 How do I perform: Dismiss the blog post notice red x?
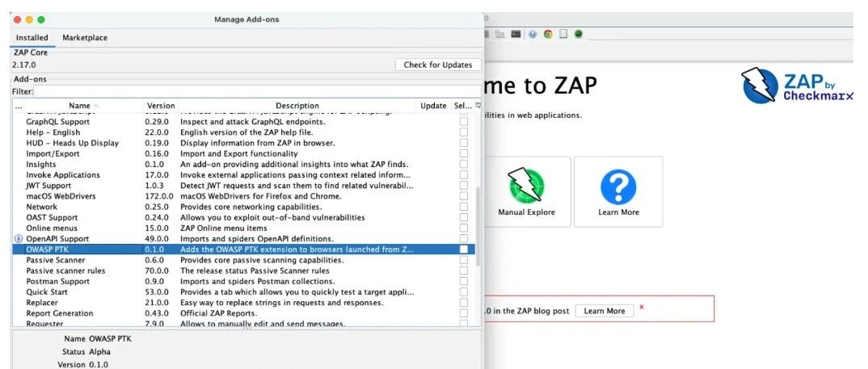(642, 307)
